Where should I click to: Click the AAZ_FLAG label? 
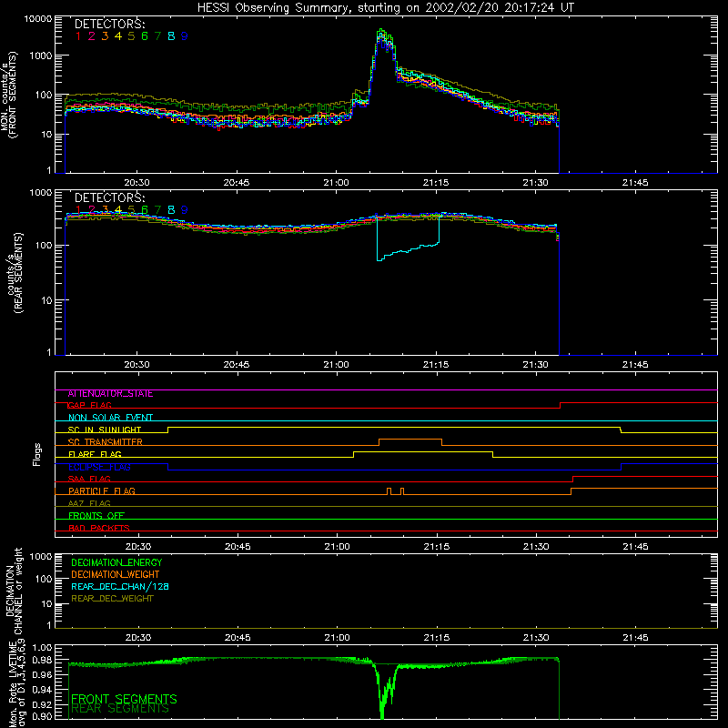(89, 504)
